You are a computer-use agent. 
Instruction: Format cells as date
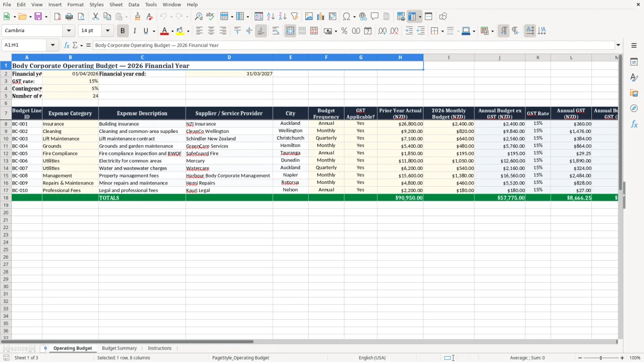(x=368, y=31)
